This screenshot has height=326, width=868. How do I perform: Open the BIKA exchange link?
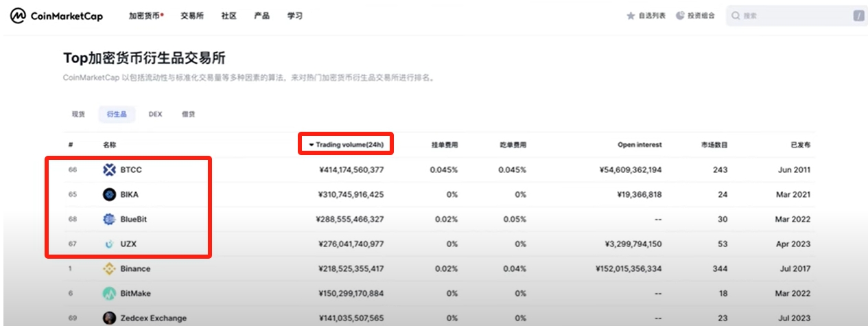pos(129,194)
